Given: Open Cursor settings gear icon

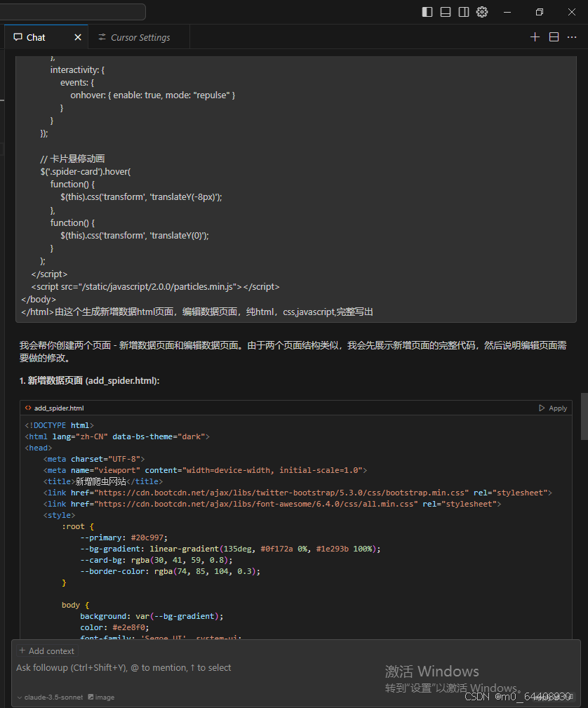Looking at the screenshot, I should click(x=482, y=12).
